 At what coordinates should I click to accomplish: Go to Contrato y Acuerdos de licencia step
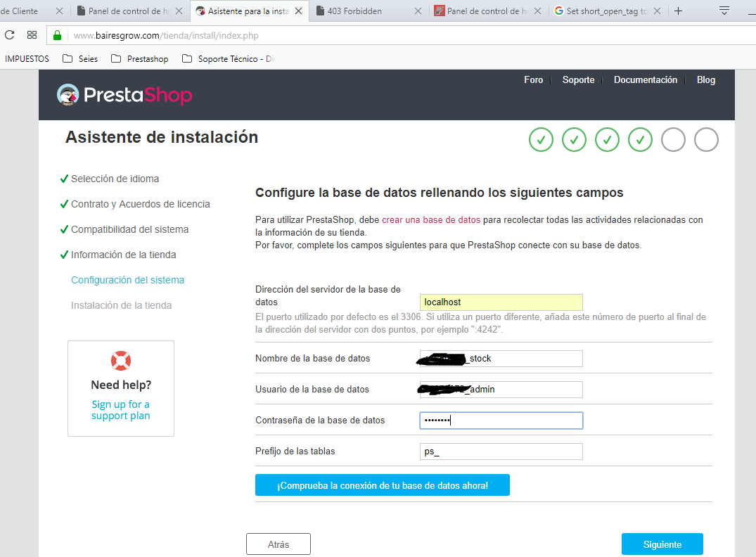pyautogui.click(x=141, y=204)
